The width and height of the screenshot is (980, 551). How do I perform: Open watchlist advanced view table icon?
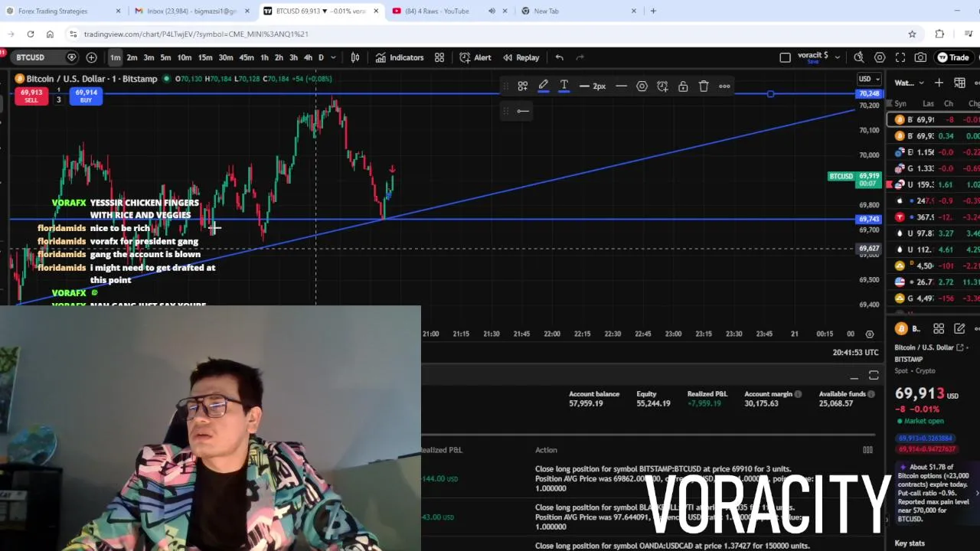click(x=959, y=83)
